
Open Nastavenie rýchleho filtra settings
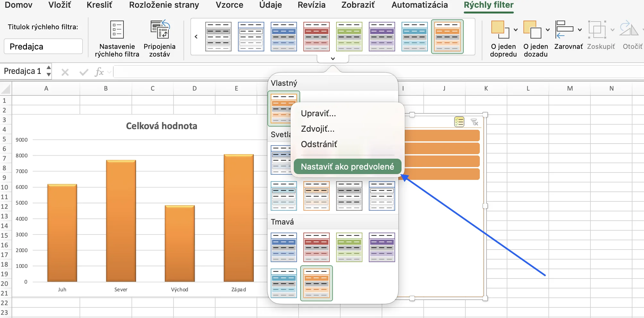tap(117, 39)
